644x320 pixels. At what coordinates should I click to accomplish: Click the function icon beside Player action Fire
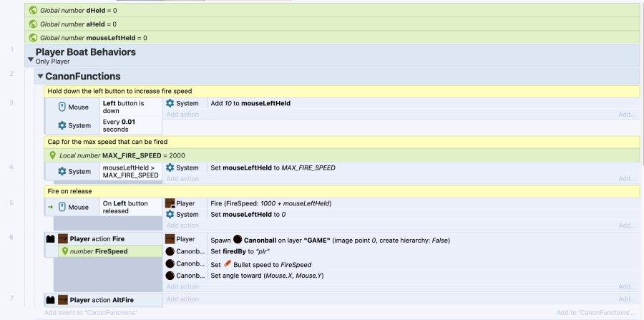50,239
